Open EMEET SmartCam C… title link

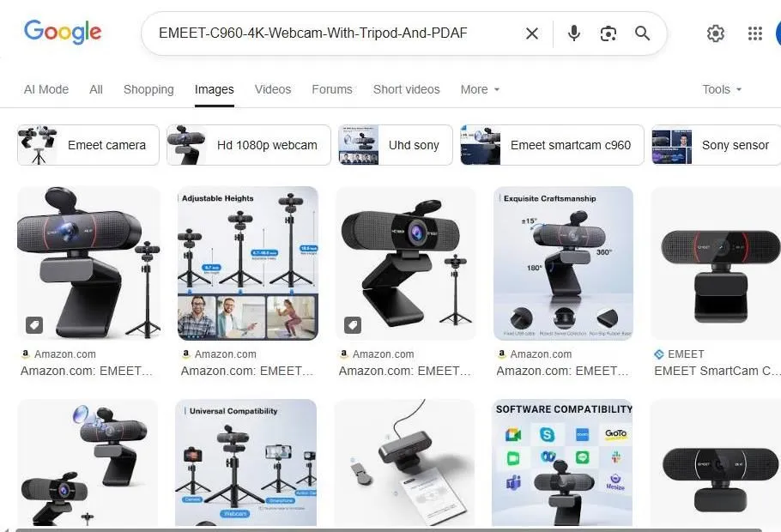pos(716,371)
